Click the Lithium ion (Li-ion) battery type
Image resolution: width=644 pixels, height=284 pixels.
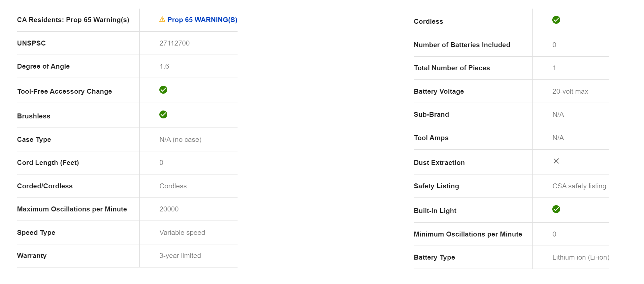[x=581, y=257]
